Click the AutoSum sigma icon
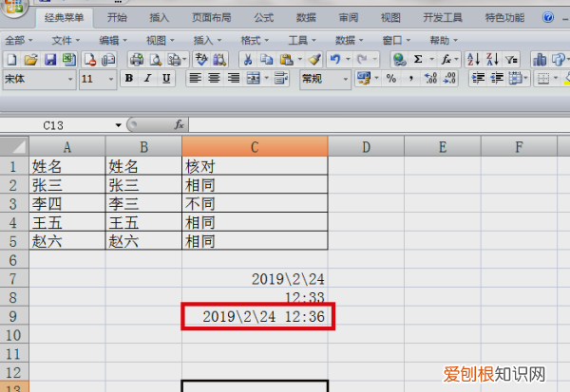This screenshot has width=570, height=392. pyautogui.click(x=418, y=59)
